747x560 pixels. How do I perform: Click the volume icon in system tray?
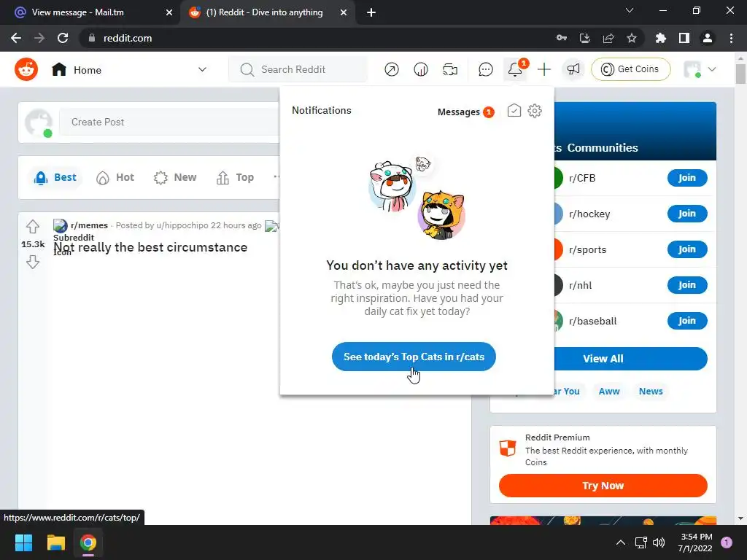click(659, 542)
